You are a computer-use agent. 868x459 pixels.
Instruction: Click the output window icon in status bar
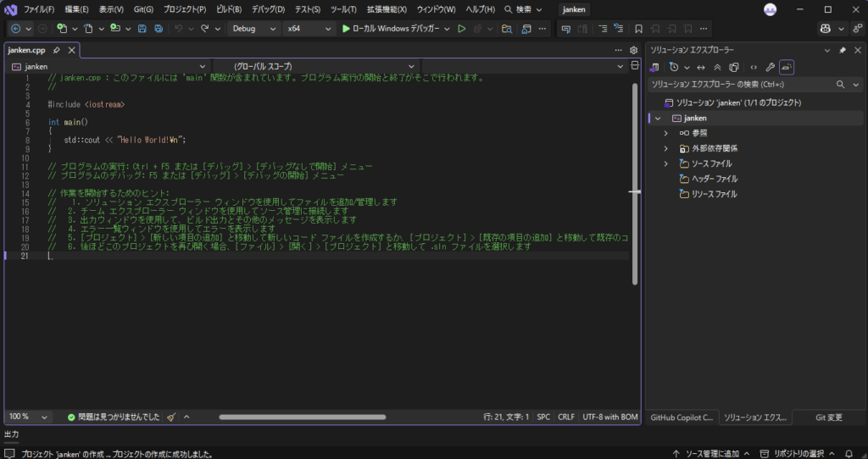[9, 454]
